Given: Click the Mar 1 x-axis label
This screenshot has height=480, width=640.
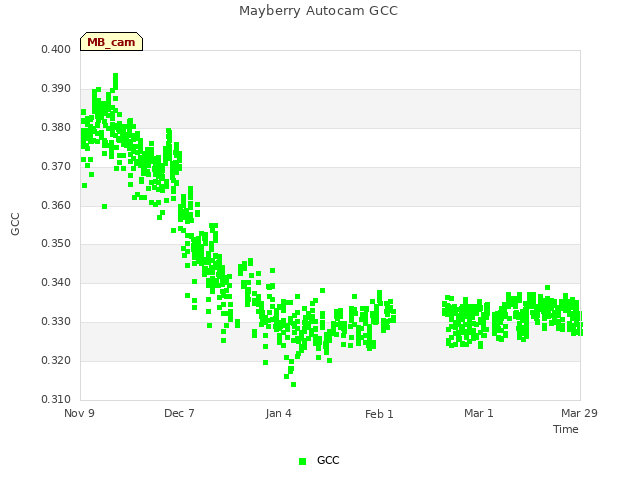Looking at the screenshot, I should coord(479,413).
